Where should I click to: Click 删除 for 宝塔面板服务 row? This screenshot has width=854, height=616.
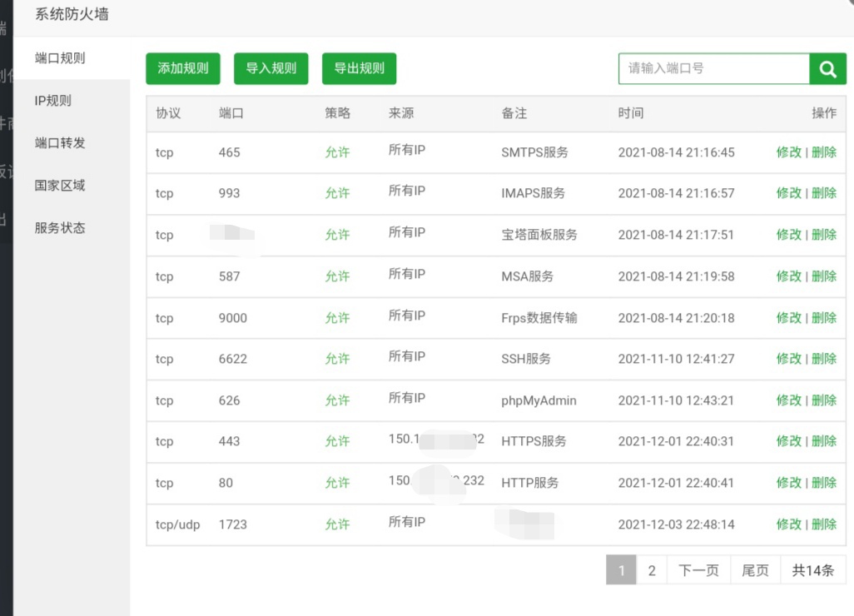click(x=824, y=235)
